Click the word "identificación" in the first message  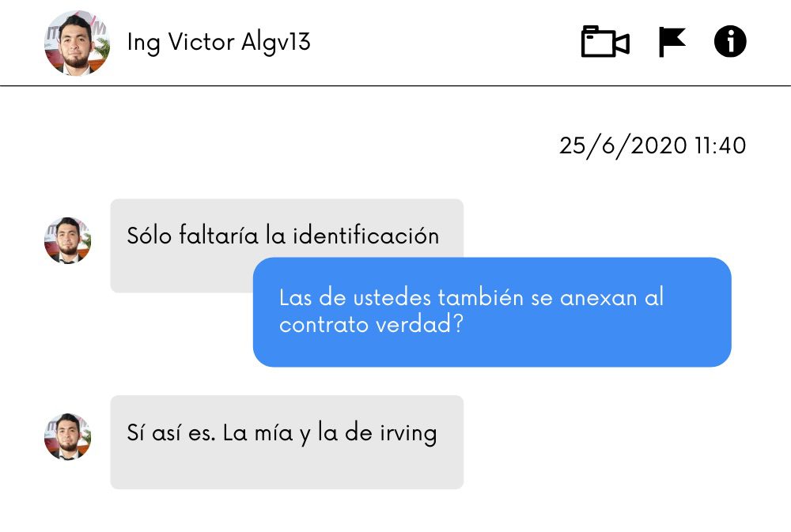point(365,236)
